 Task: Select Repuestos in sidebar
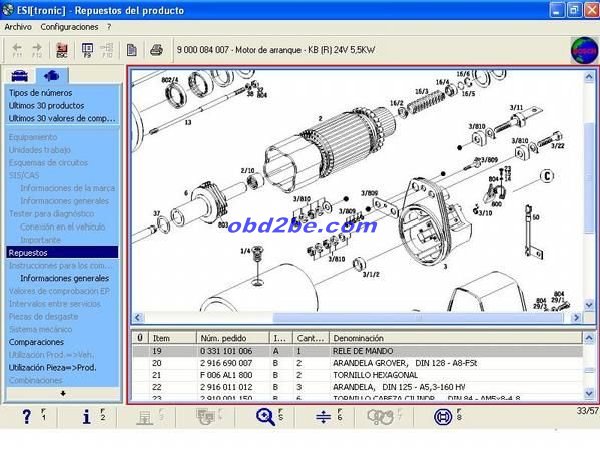[62, 253]
